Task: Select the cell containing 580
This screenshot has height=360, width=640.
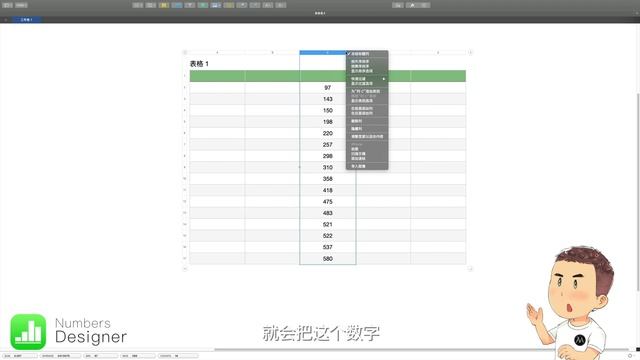Action: pos(328,259)
